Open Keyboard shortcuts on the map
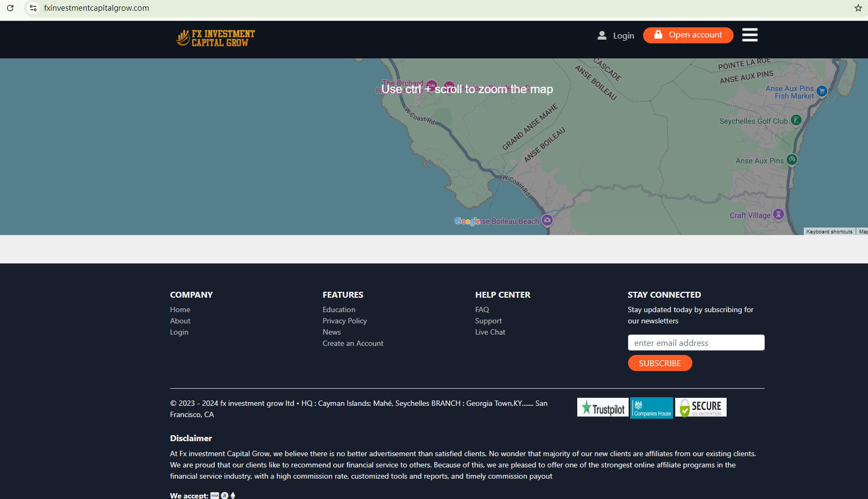The image size is (868, 499). (x=829, y=232)
